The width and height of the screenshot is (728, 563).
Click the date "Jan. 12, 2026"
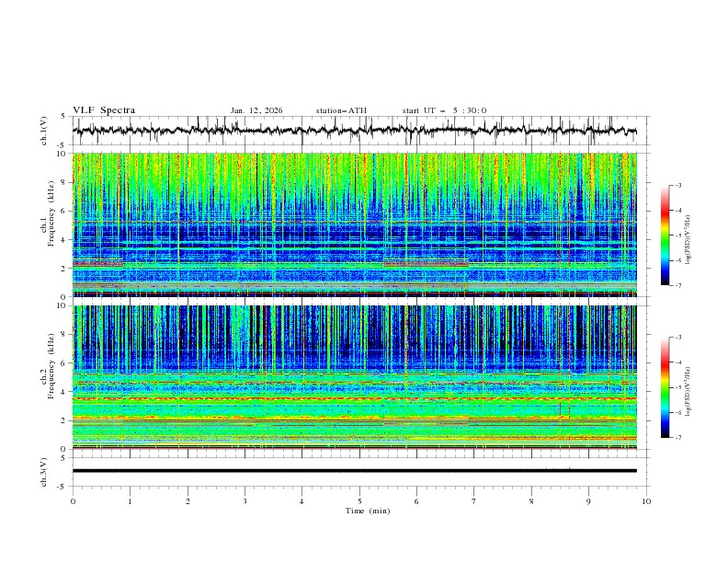tap(256, 110)
